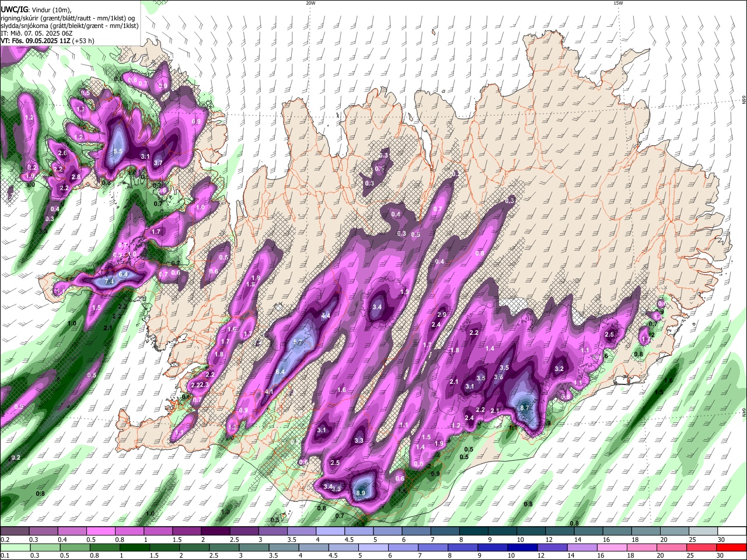
Task: Click the 0.1 label in the rain legend
Action: tap(5, 555)
